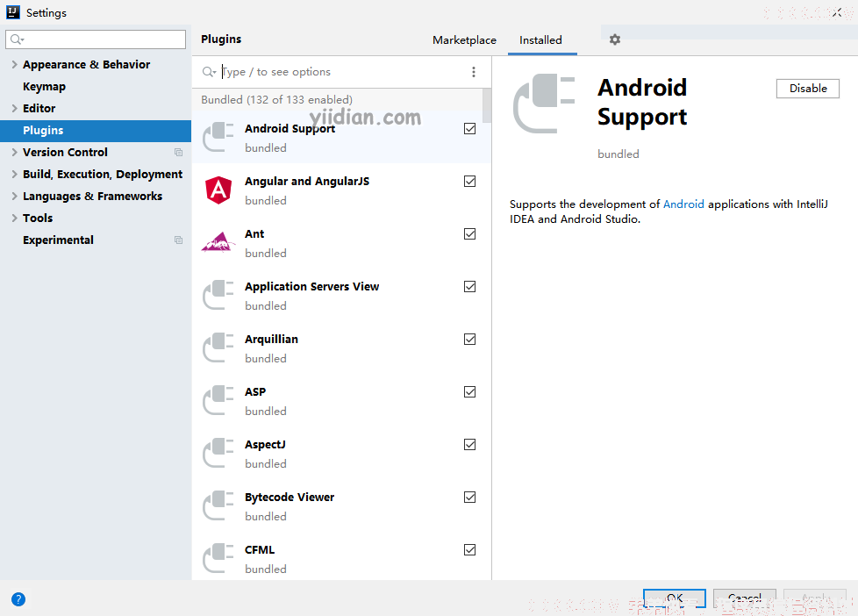
Task: Toggle Application Servers View checkbox
Action: pos(469,286)
